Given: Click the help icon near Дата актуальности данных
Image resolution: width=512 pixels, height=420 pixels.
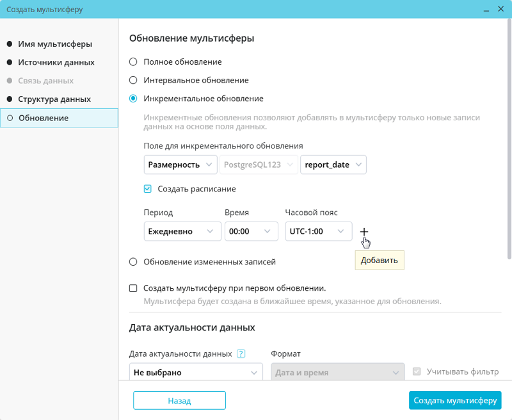Looking at the screenshot, I should point(241,353).
